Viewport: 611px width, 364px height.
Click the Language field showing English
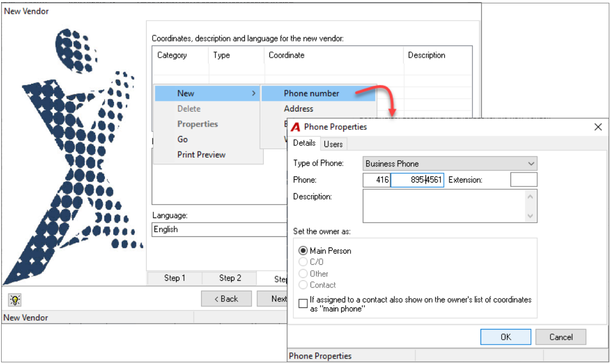219,230
